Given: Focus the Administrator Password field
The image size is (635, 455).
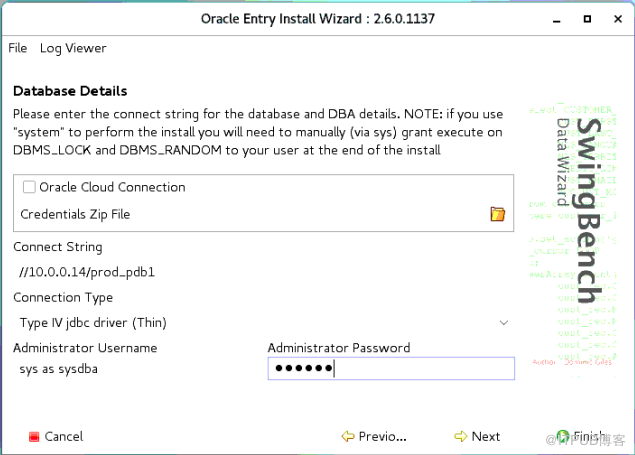Looking at the screenshot, I should click(391, 368).
